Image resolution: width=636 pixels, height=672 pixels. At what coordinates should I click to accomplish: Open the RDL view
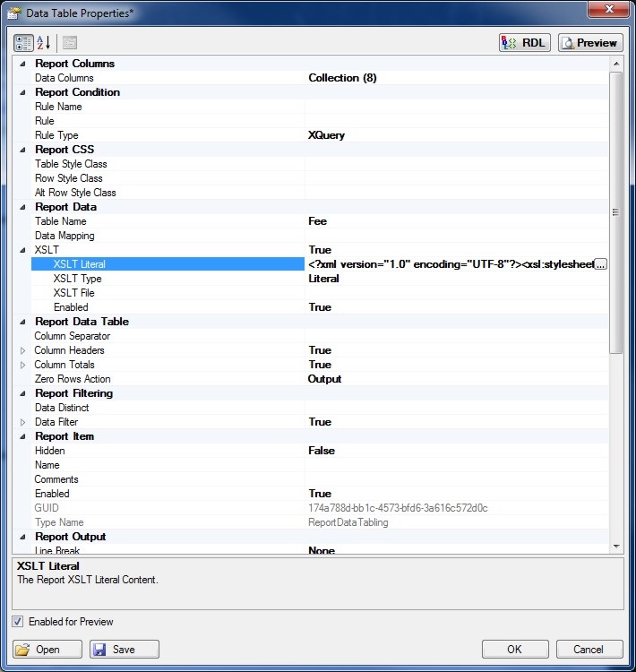(x=524, y=43)
